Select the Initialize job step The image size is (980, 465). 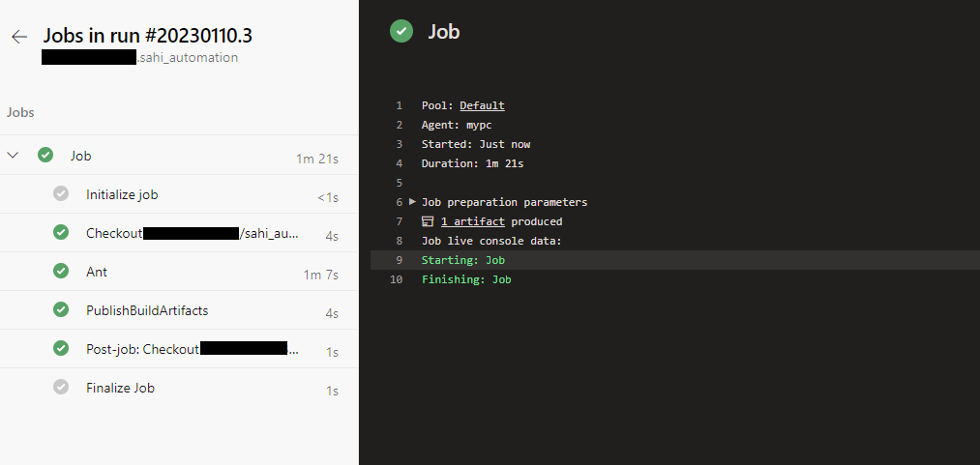pyautogui.click(x=122, y=194)
